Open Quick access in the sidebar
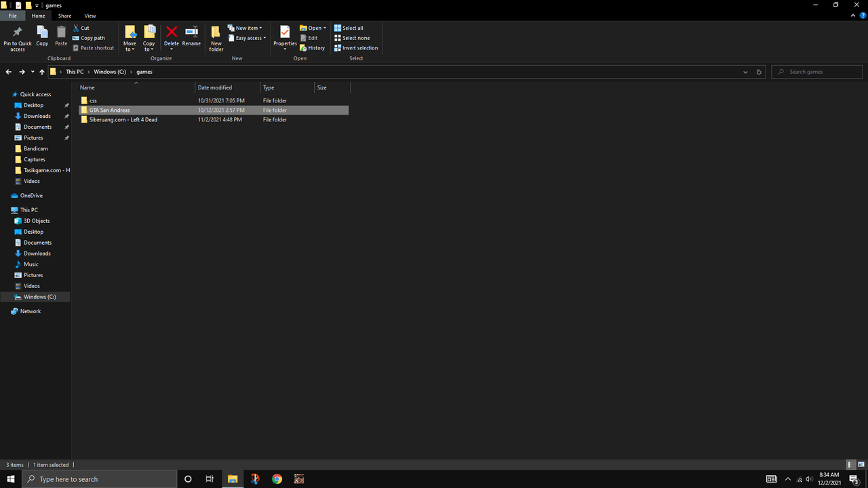Image resolution: width=868 pixels, height=488 pixels. tap(35, 94)
